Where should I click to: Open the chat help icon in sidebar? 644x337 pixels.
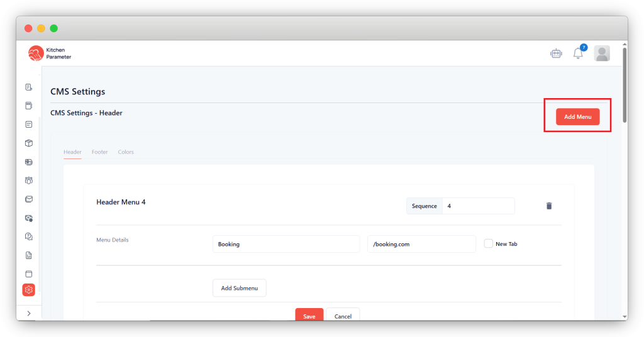click(28, 236)
